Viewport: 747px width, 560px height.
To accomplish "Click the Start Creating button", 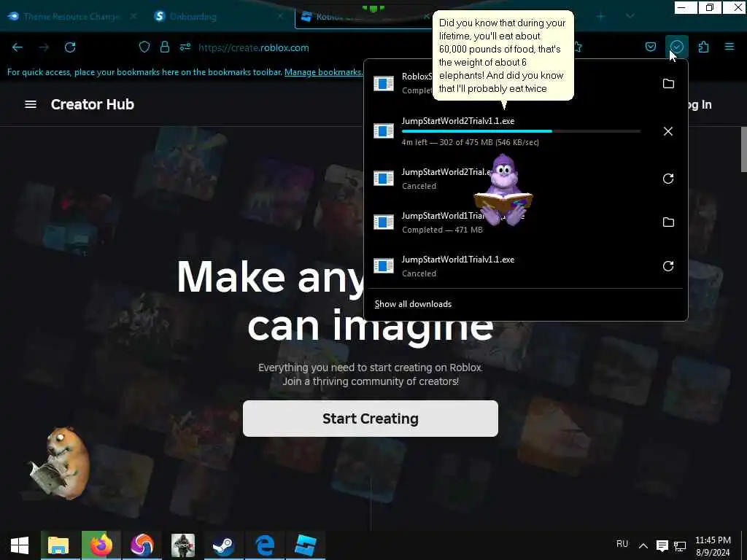I will [370, 418].
